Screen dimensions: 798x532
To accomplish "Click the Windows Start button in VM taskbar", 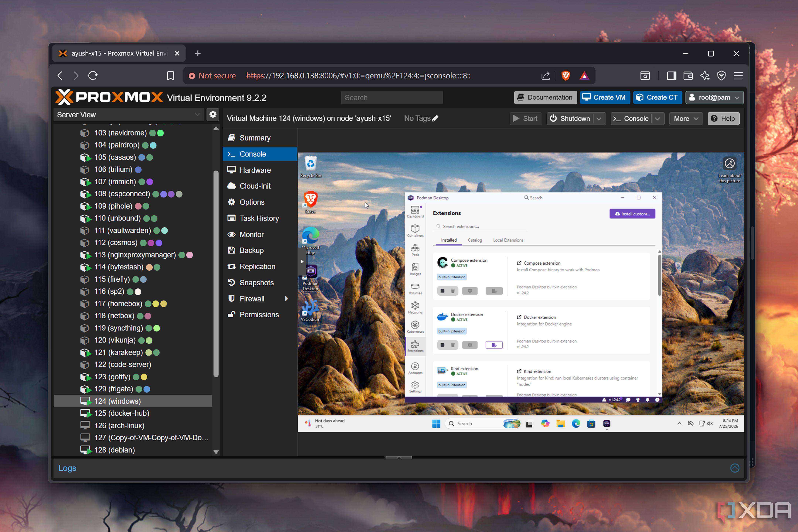I will 436,423.
